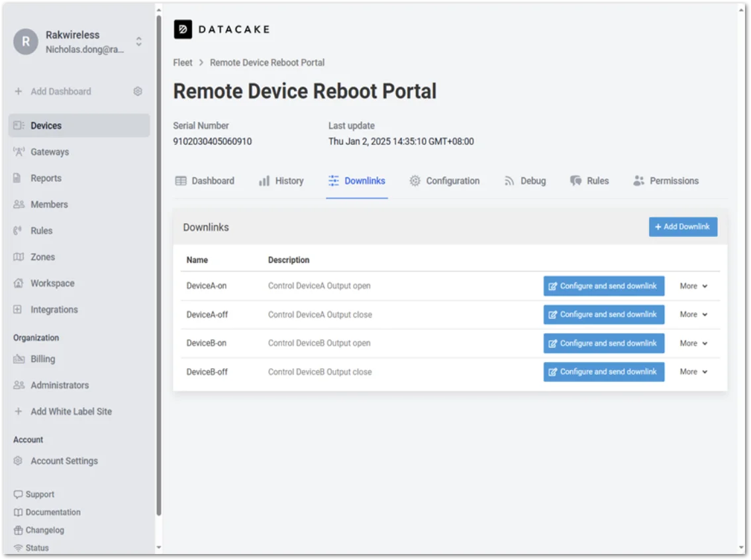Click the Administrators people icon
This screenshot has height=560, width=751.
coord(19,385)
